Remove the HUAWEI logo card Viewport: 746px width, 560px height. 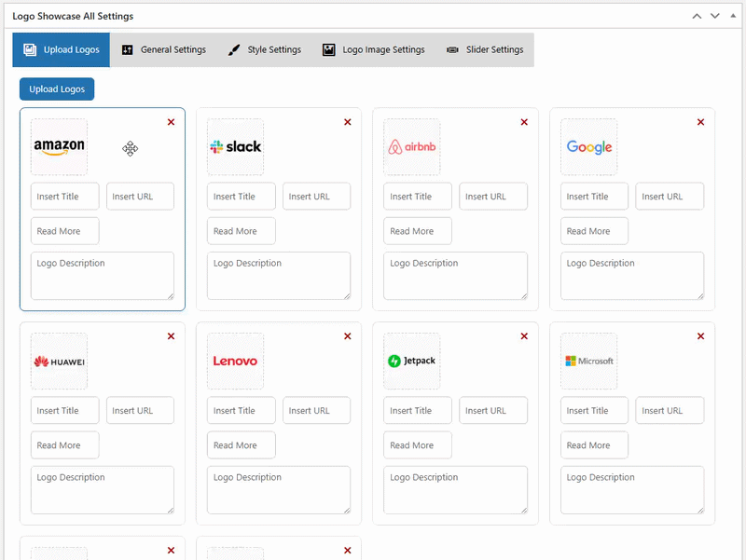[171, 336]
